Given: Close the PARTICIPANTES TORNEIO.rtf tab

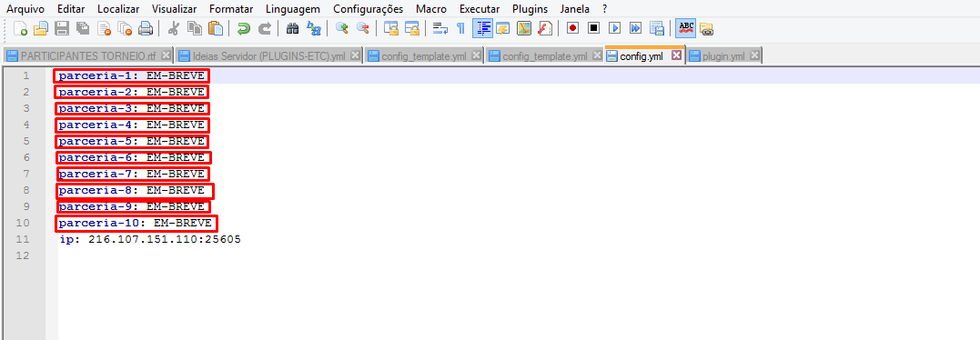Looking at the screenshot, I should click(167, 55).
